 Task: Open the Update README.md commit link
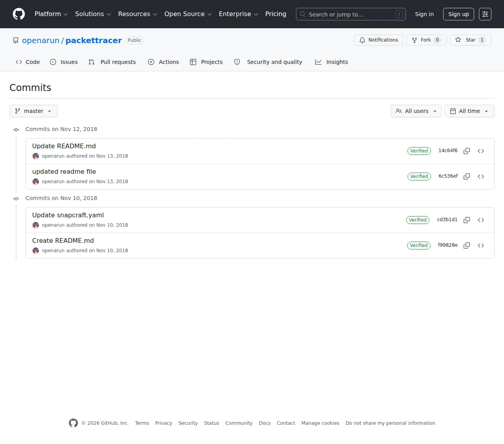(64, 146)
